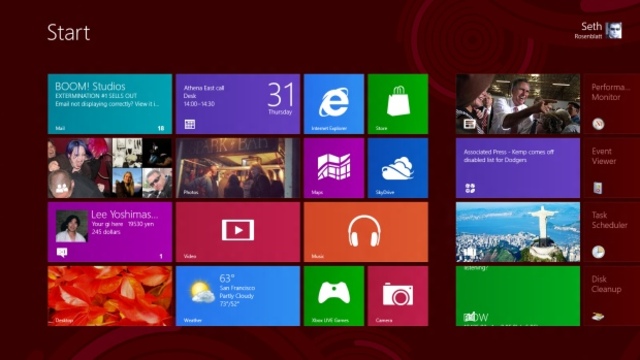Click the Athena East call appointment text

click(204, 88)
